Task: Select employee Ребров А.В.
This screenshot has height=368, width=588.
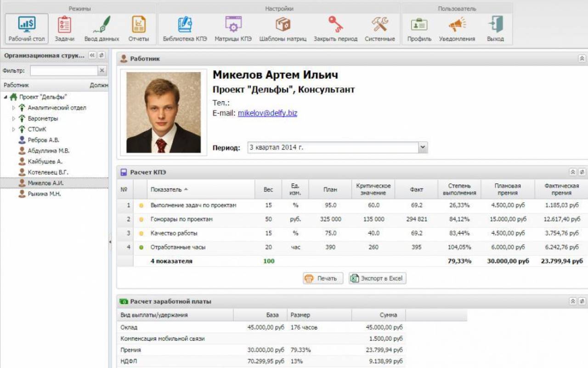Action: pyautogui.click(x=54, y=140)
